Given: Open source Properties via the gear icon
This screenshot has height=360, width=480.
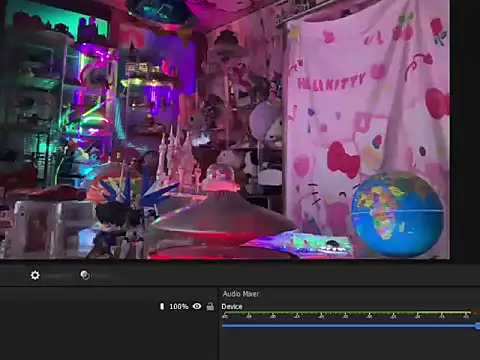Looking at the screenshot, I should [35, 275].
